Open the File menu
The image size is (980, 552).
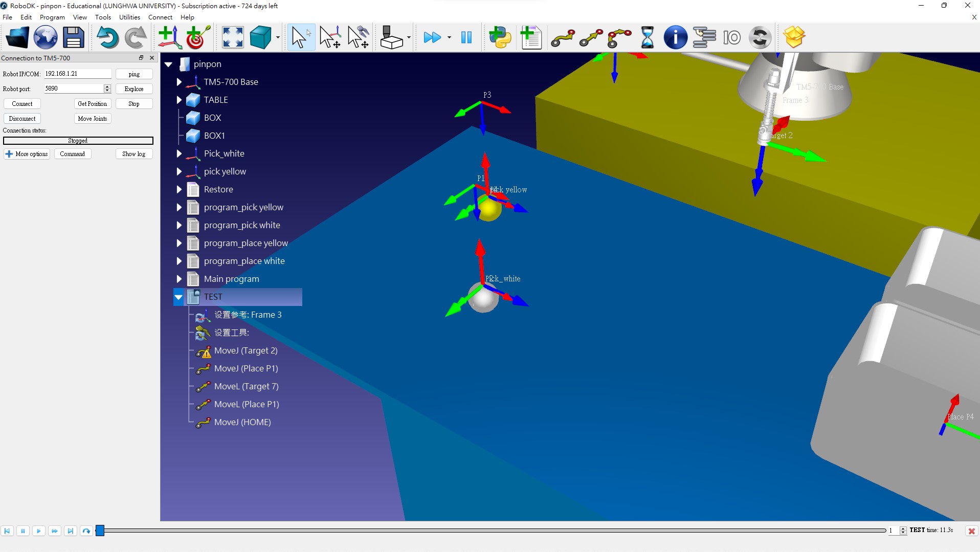click(8, 17)
